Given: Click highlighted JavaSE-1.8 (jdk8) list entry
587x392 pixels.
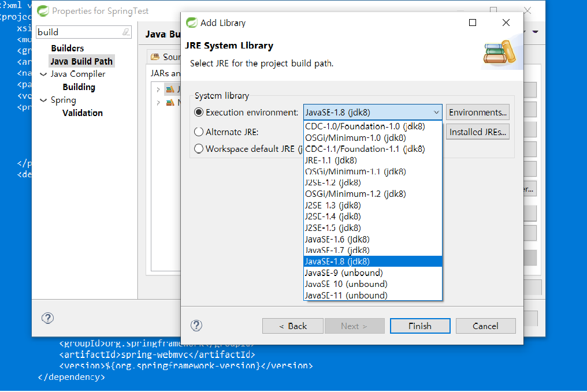Looking at the screenshot, I should [x=373, y=262].
